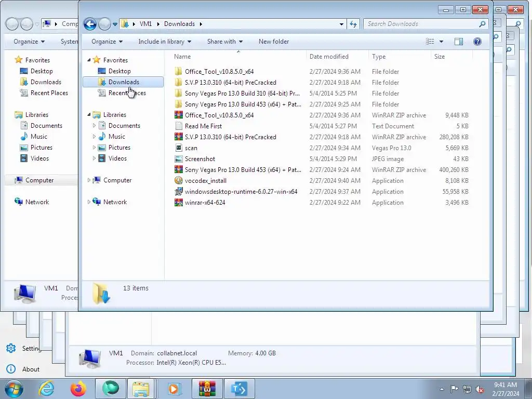Screen dimensions: 532x399
Task: Click the muted volume icon in system tray
Action: click(x=480, y=389)
